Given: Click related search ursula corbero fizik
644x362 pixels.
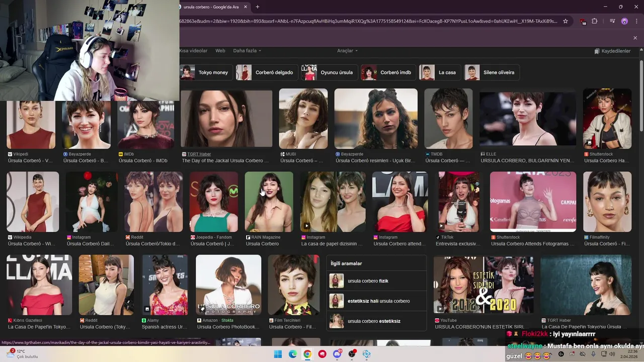Looking at the screenshot, I should pos(376,281).
